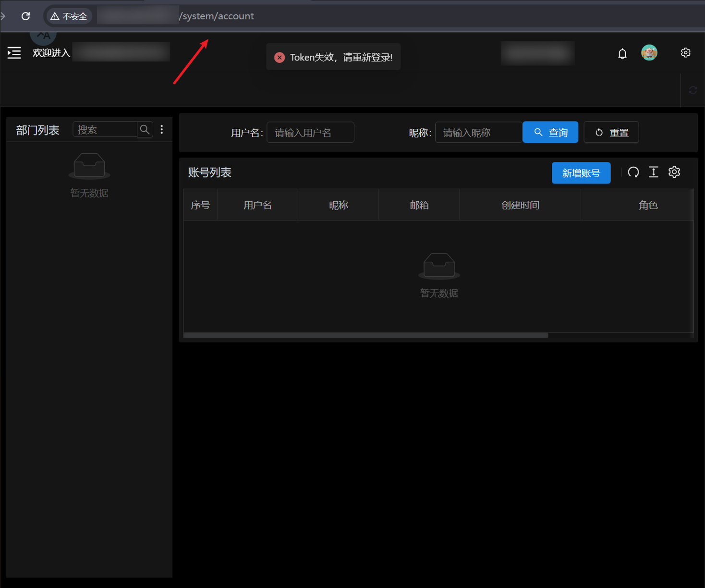This screenshot has width=705, height=588.
Task: Open the notification bell
Action: (622, 53)
